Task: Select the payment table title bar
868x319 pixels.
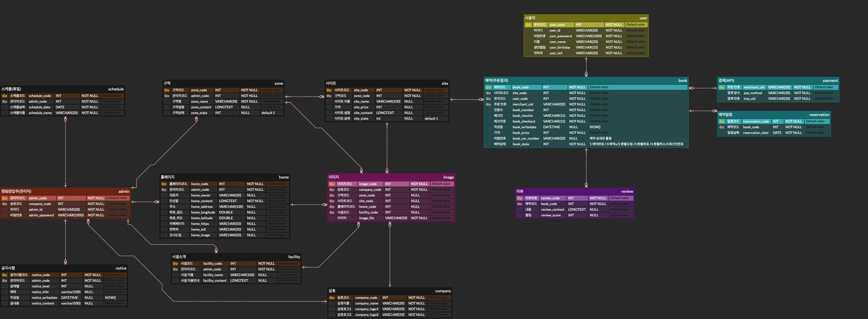Action: 778,80
